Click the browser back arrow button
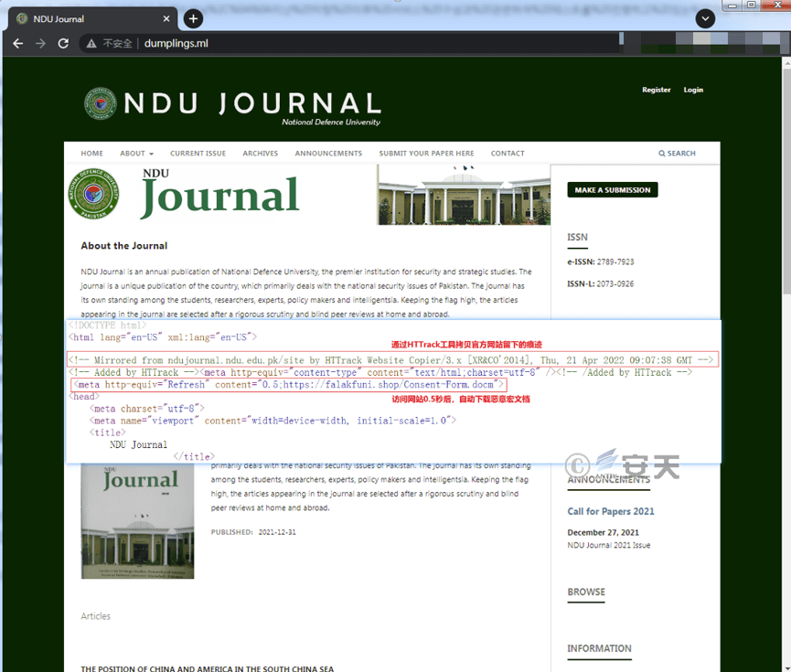This screenshot has width=791, height=672. tap(17, 43)
